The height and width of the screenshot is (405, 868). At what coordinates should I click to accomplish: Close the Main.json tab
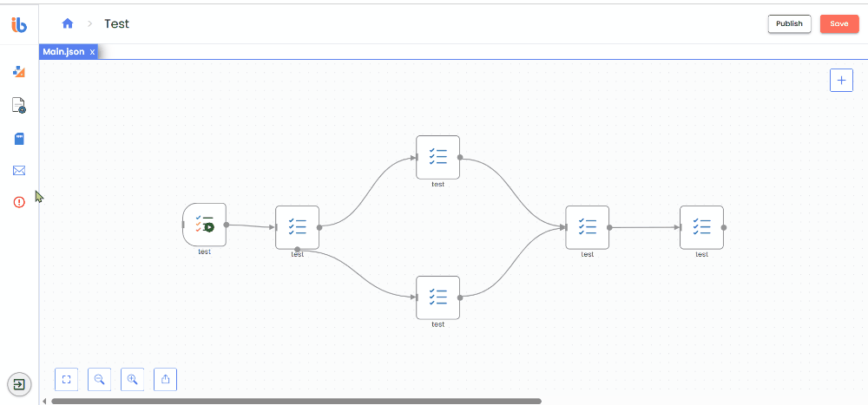(93, 52)
